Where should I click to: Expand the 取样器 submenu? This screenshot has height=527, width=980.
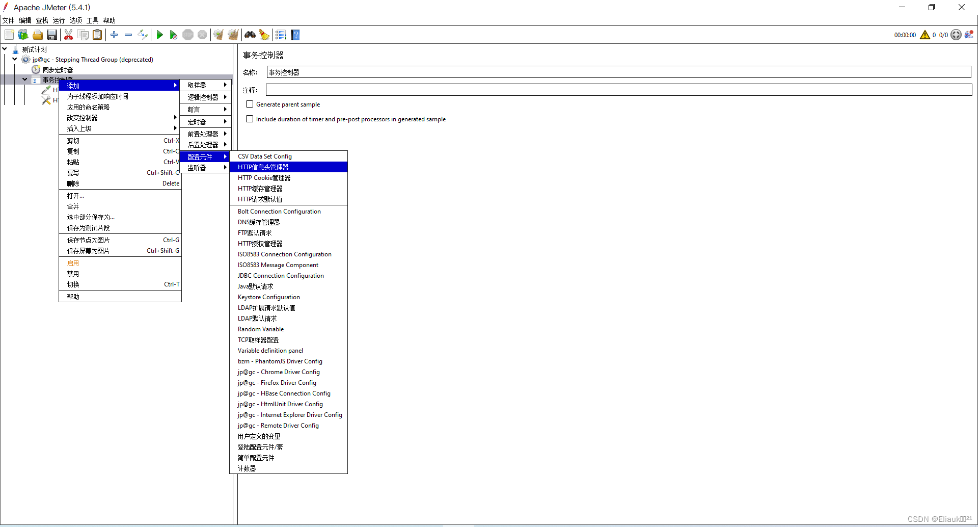(x=205, y=85)
